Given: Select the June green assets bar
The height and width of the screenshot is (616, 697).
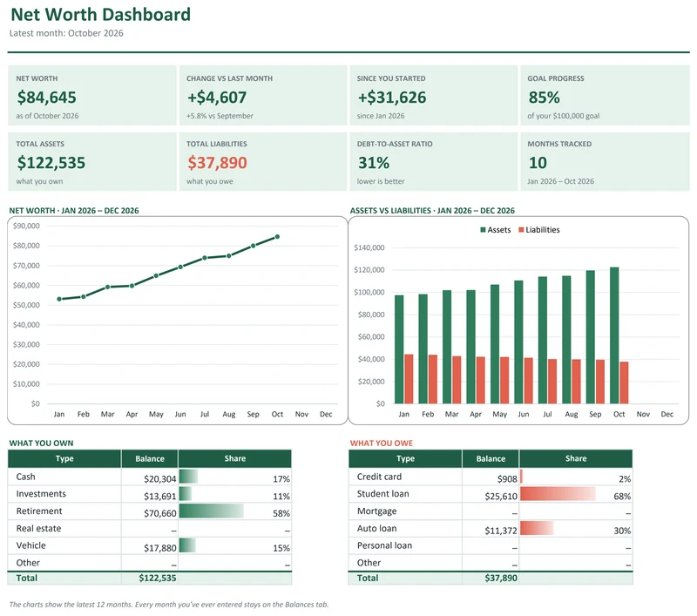Looking at the screenshot, I should [x=518, y=342].
